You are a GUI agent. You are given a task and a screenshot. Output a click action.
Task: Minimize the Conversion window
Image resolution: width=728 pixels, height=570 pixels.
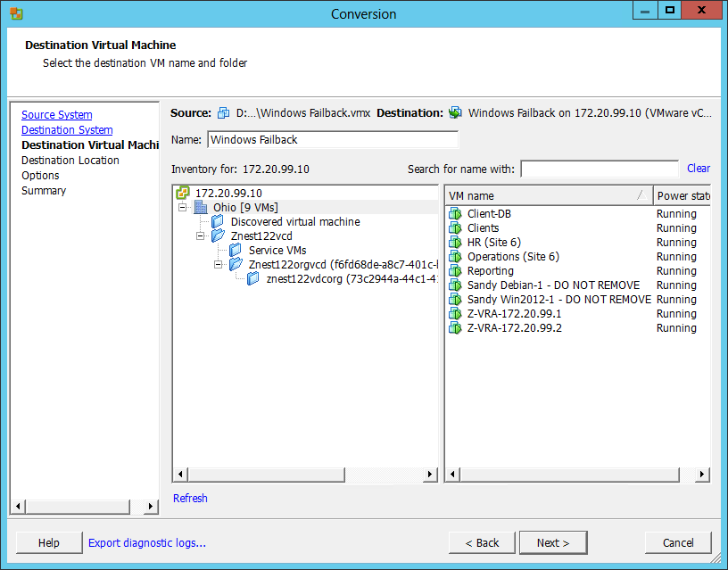coord(645,11)
